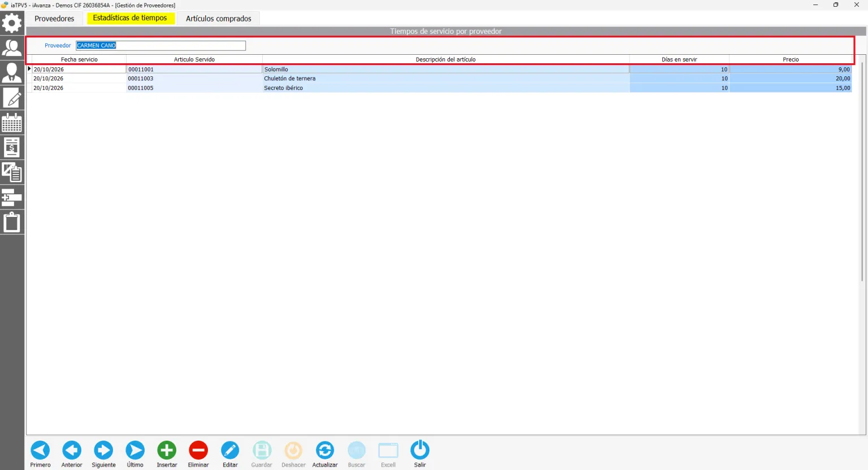868x470 pixels.
Task: Open the blank clipboard sidebar icon
Action: click(12, 222)
